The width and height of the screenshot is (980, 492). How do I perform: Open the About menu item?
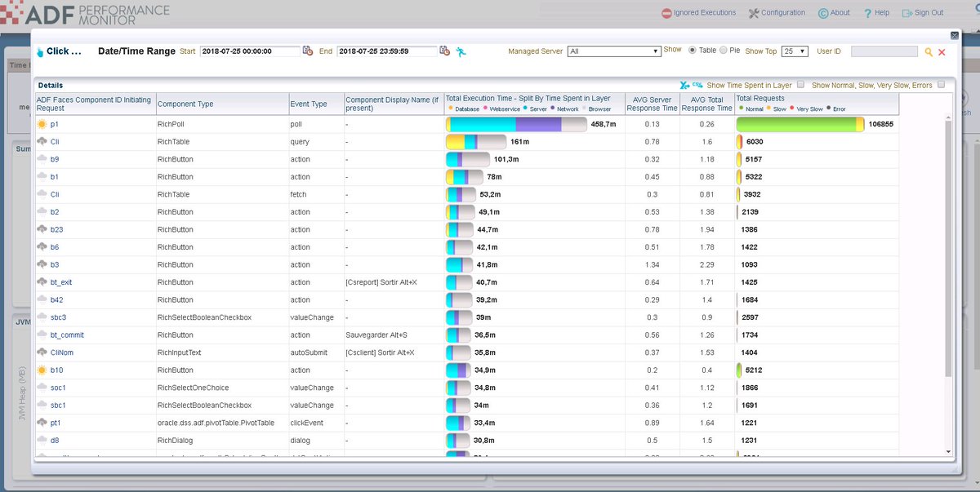[834, 12]
